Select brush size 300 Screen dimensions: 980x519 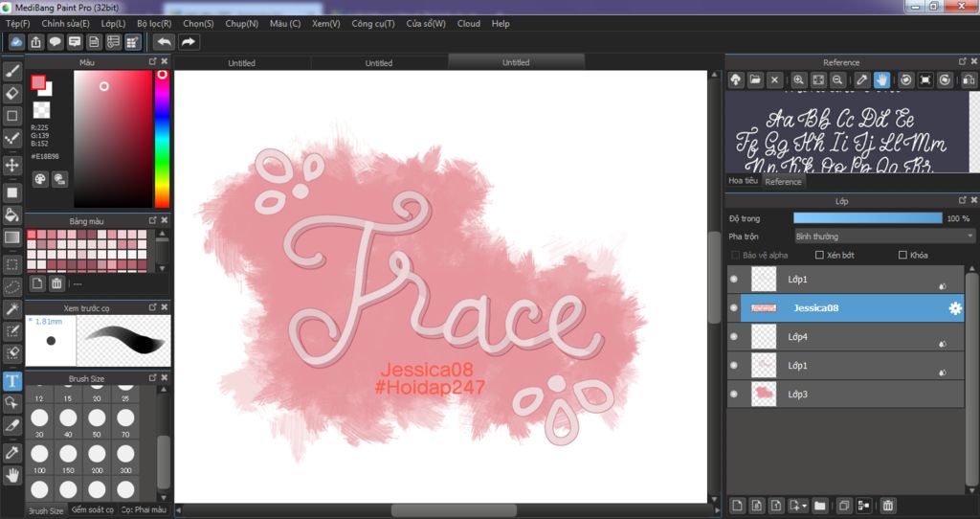point(125,457)
